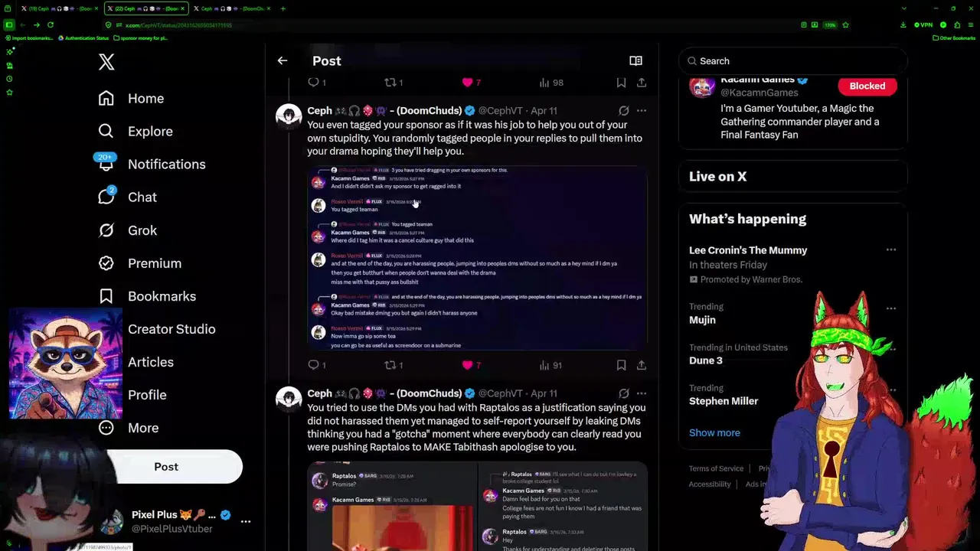
Task: Open Grok icon on 'You even tagged' post
Action: click(624, 110)
